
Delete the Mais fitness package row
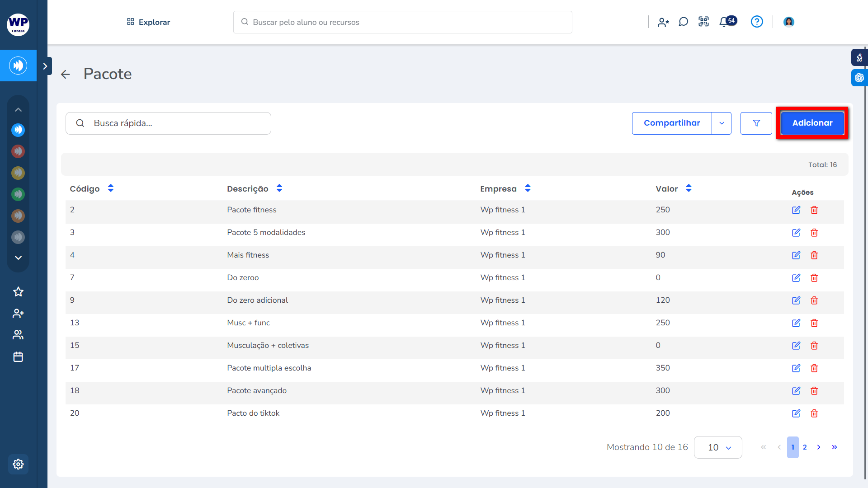click(814, 255)
